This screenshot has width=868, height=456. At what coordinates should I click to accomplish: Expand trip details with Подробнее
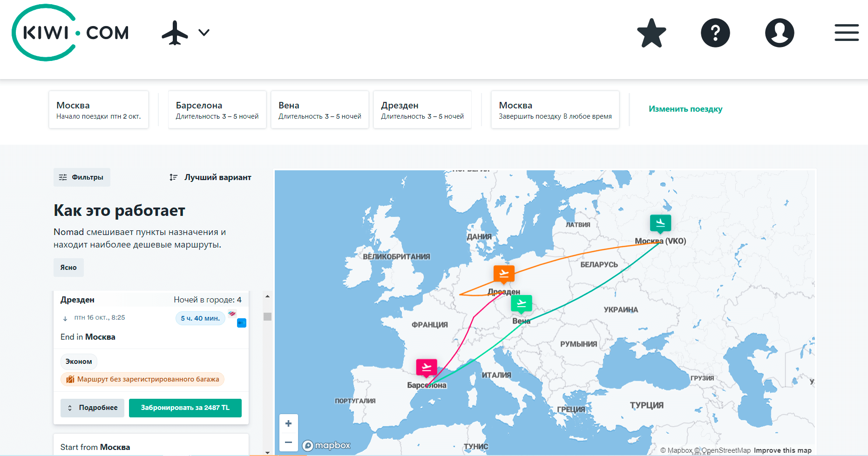point(92,408)
